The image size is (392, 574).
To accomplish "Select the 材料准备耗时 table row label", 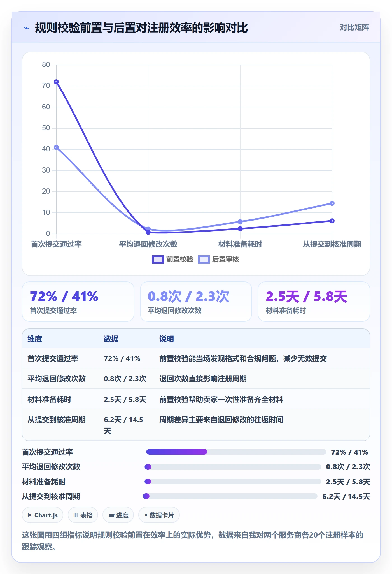I will click(x=49, y=399).
